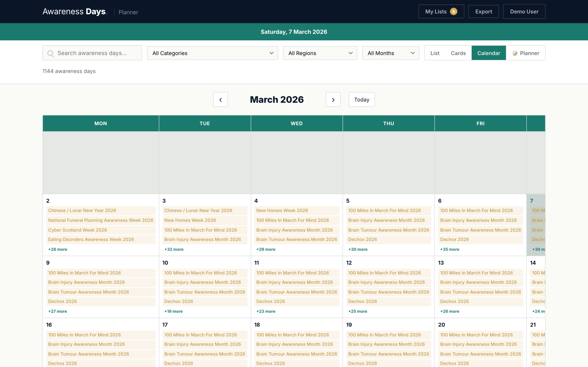Click the search magnifier icon
Screen dimensions: 588x367
pos(51,53)
